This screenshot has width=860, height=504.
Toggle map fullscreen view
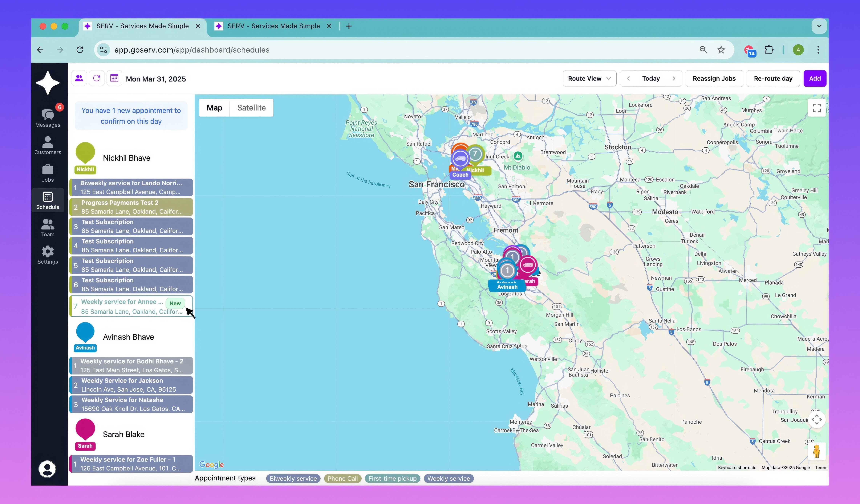point(816,108)
